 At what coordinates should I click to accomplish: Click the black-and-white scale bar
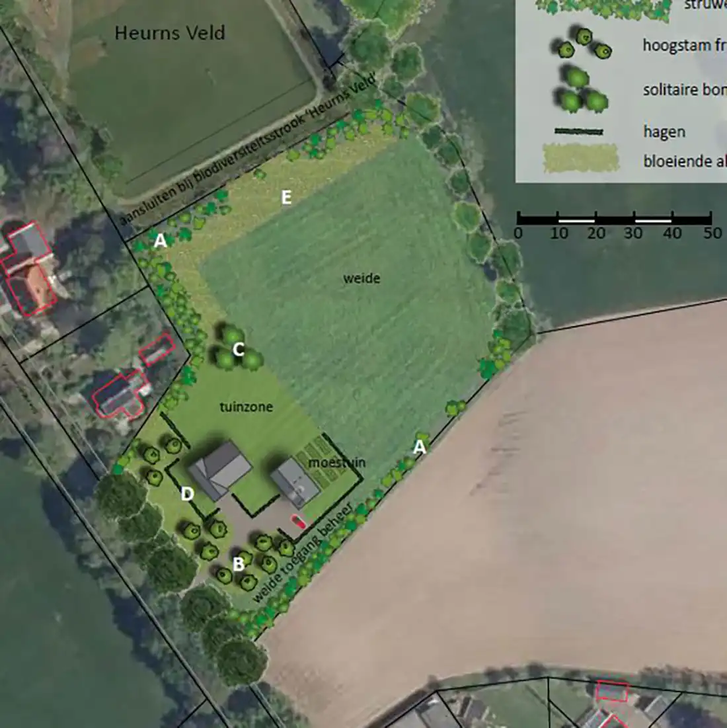[614, 218]
